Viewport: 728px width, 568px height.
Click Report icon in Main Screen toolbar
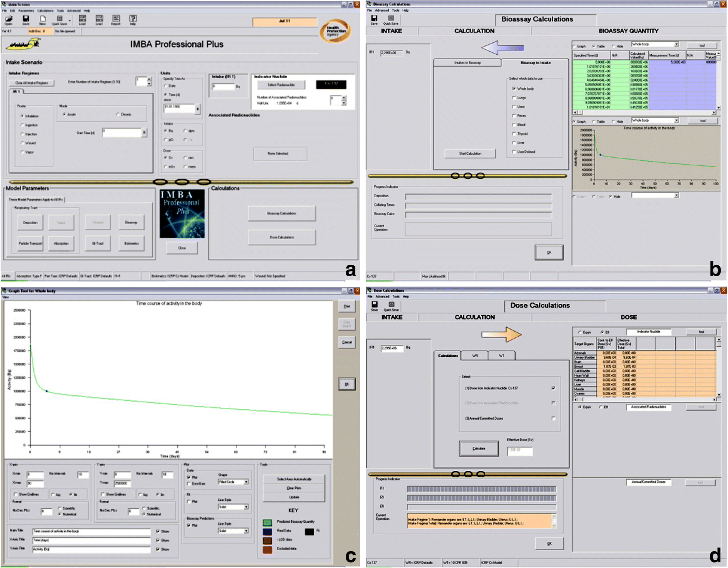(x=116, y=19)
